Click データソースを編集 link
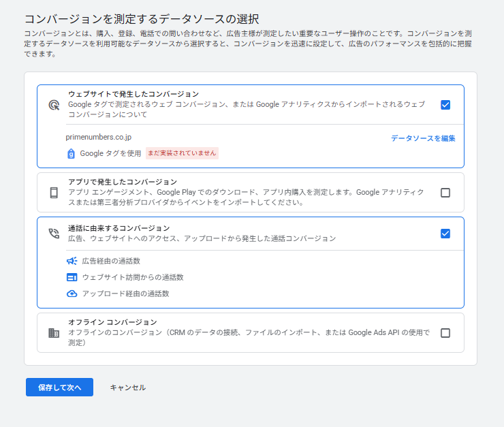 tap(423, 138)
